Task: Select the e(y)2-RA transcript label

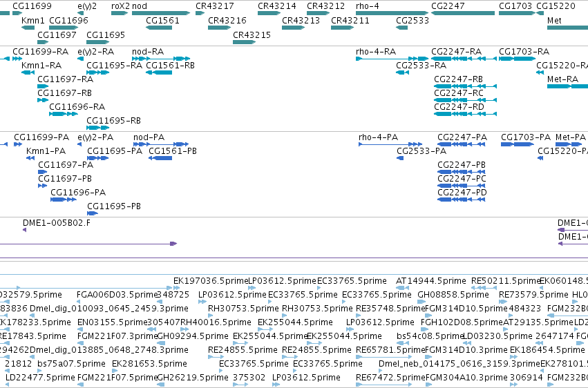Action: tap(95, 51)
